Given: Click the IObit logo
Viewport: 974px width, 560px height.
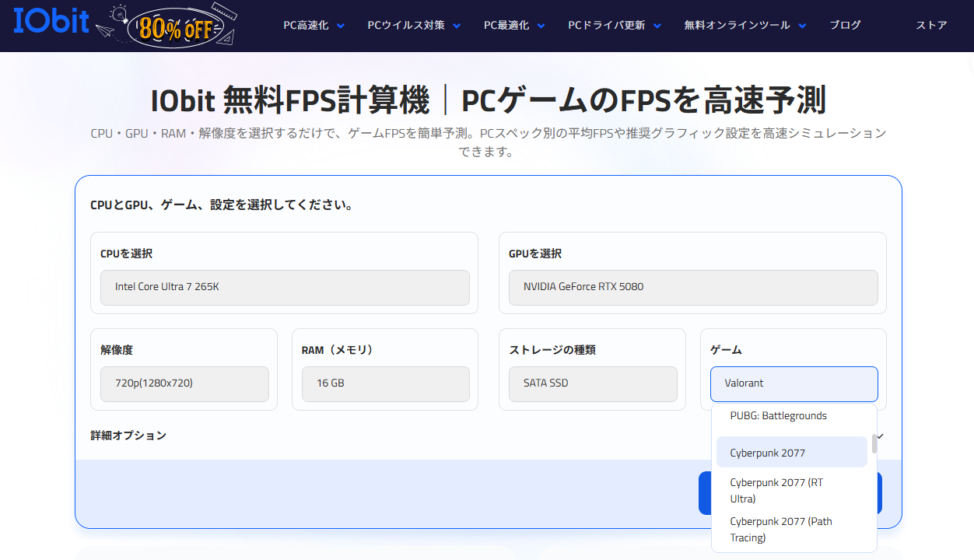Looking at the screenshot, I should coord(51,22).
